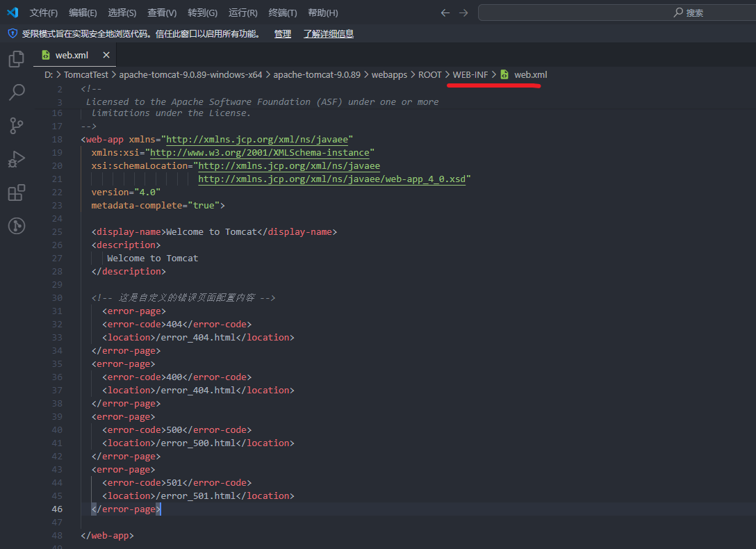Select the apache-tomcat-9.0.89 breadcrumb segment

pyautogui.click(x=317, y=75)
